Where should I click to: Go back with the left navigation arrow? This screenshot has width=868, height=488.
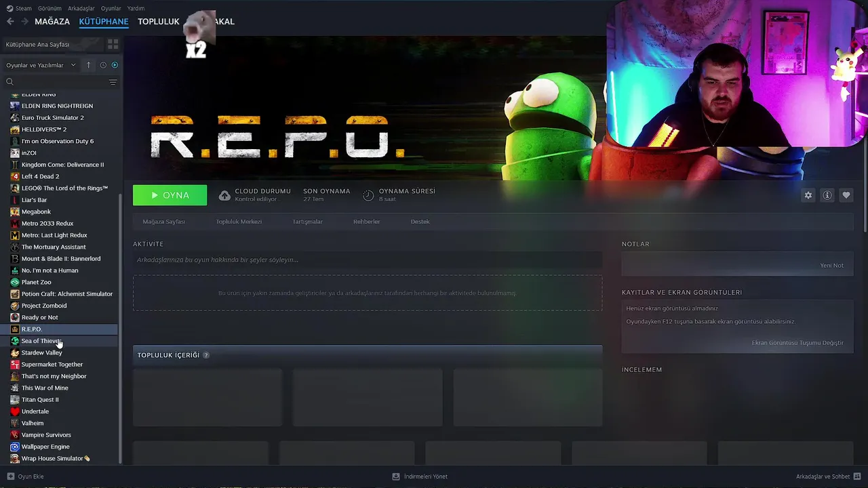click(10, 22)
